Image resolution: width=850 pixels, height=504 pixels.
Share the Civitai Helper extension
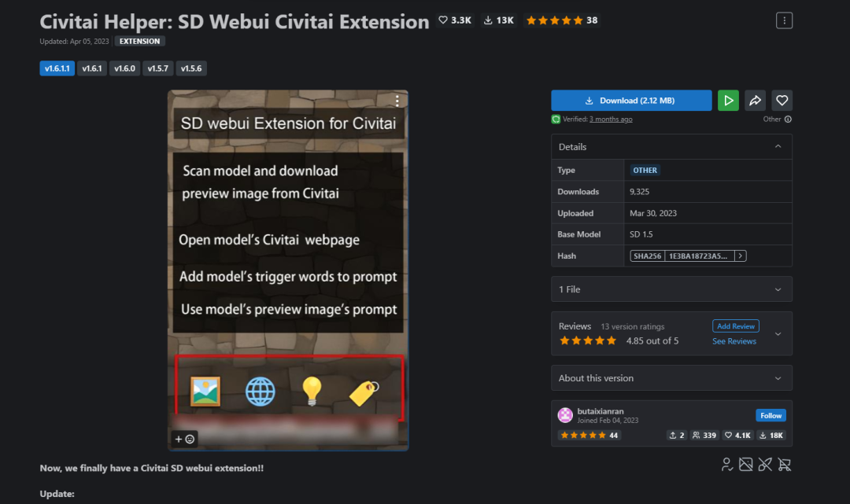(755, 100)
